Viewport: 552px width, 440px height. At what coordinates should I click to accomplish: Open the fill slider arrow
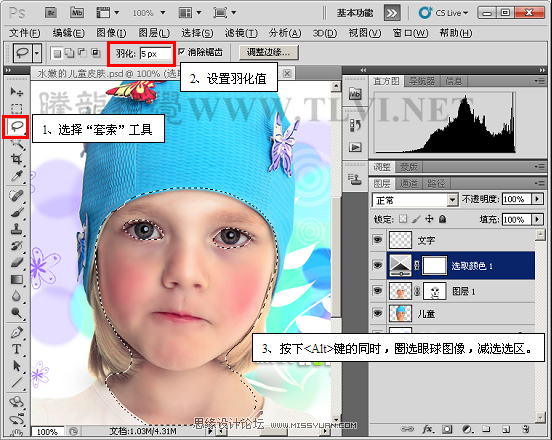point(537,219)
